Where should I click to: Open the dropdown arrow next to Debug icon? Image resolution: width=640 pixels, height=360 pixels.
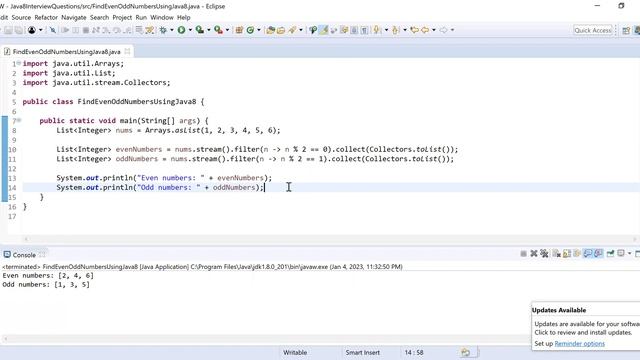tap(172, 30)
